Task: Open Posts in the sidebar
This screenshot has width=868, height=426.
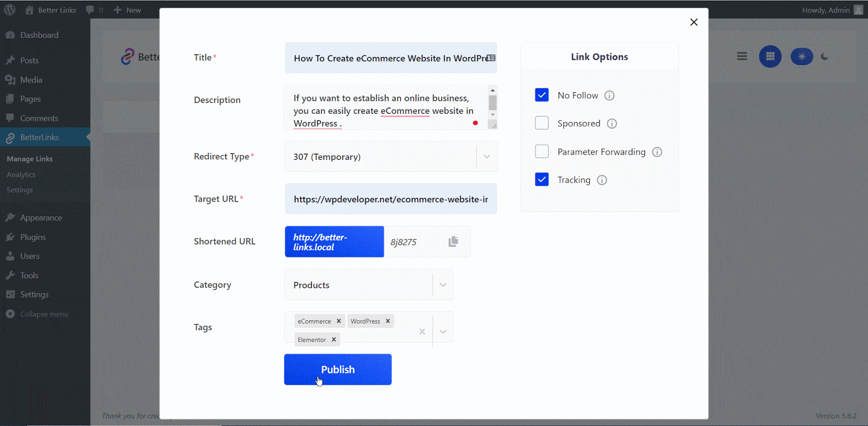Action: coord(45,60)
